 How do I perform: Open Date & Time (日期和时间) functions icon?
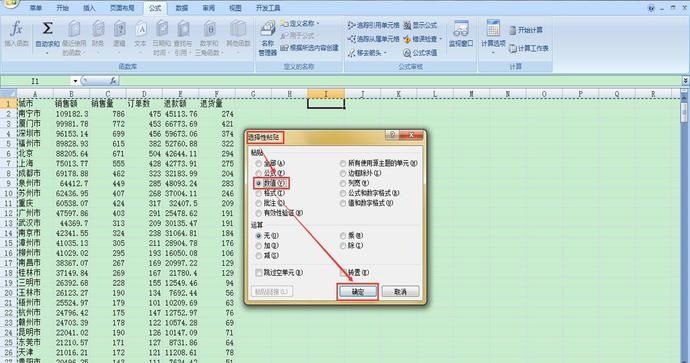point(162,29)
